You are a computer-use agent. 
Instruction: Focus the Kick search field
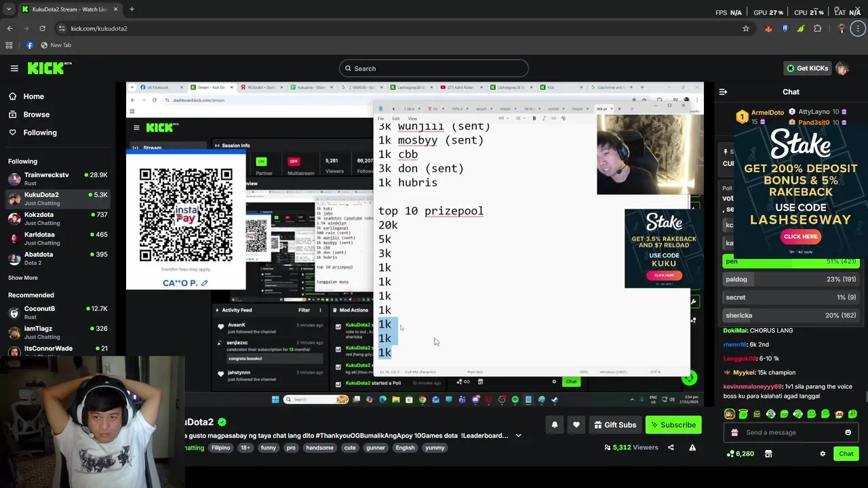[x=434, y=68]
